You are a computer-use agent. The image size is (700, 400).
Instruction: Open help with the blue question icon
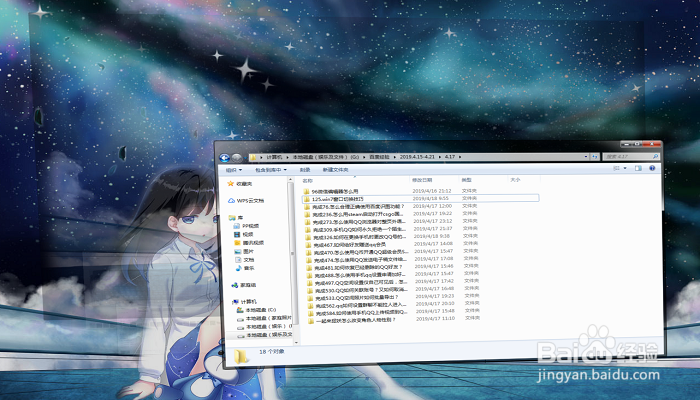coord(652,168)
